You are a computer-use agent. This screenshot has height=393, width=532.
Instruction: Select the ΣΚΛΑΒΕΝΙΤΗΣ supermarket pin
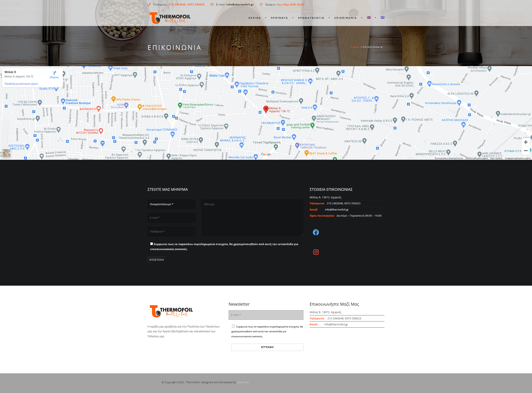[x=283, y=123]
